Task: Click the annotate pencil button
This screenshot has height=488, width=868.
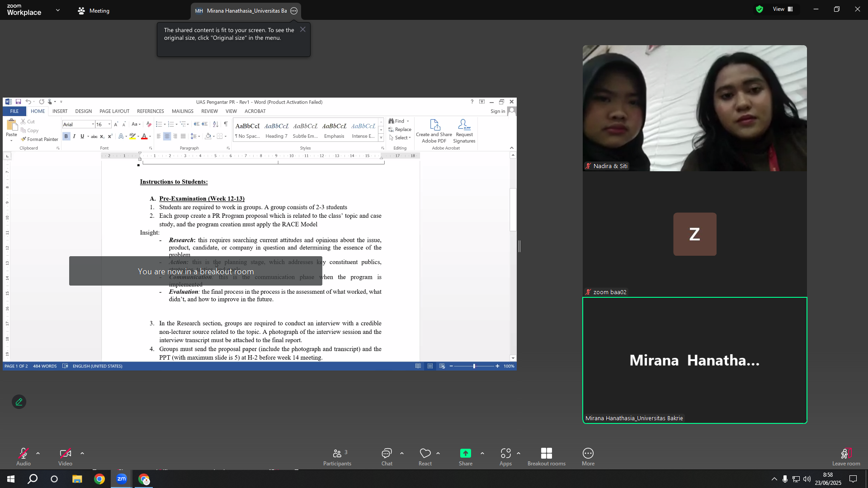Action: (19, 402)
